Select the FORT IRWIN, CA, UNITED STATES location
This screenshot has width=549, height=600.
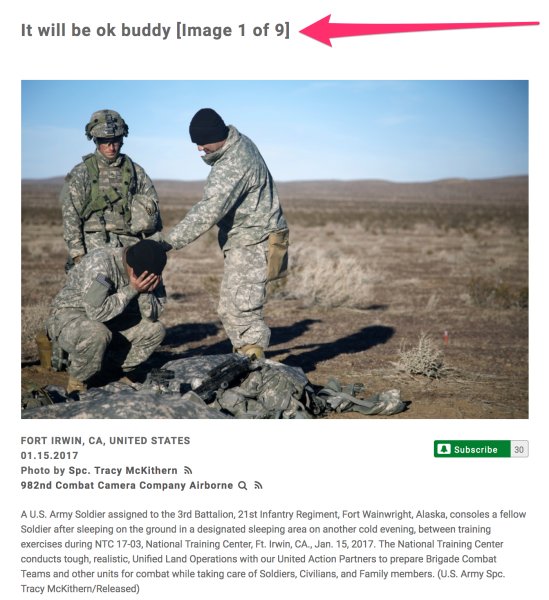(x=105, y=440)
